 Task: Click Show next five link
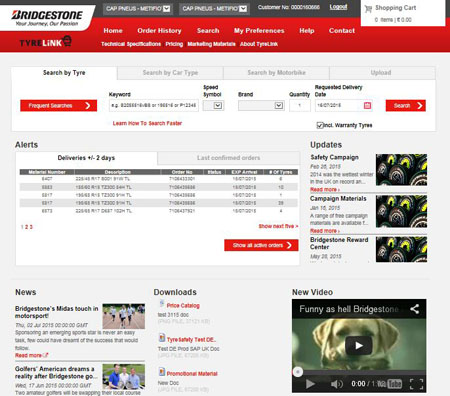point(278,226)
